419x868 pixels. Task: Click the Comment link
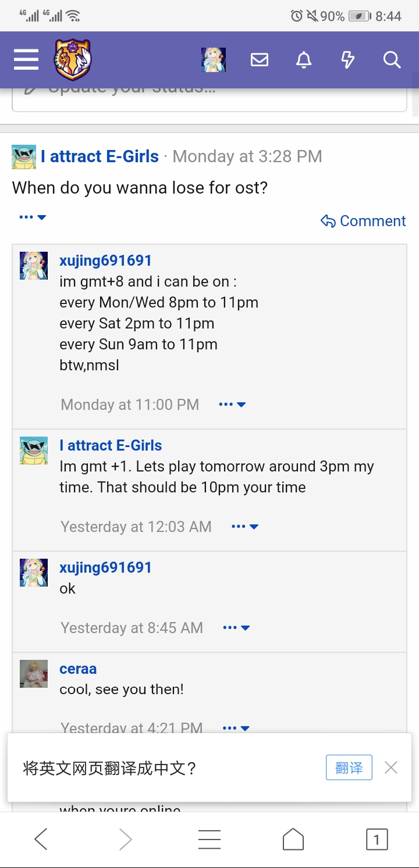[363, 221]
